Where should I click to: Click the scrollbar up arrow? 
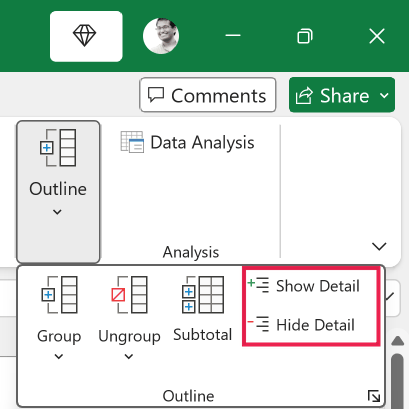pyautogui.click(x=397, y=341)
